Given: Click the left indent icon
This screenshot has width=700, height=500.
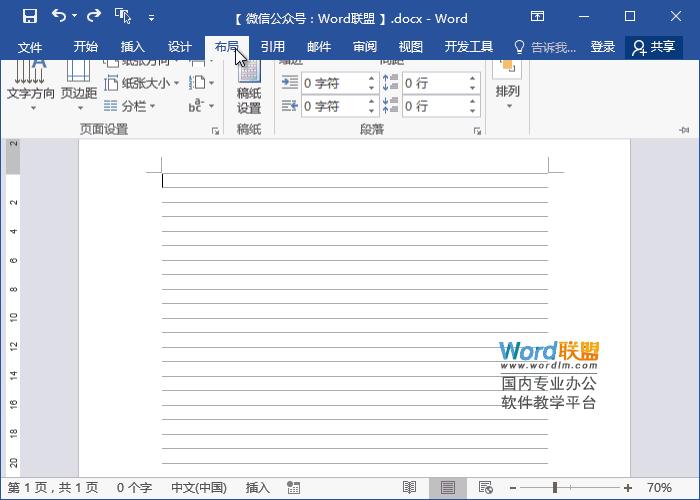Looking at the screenshot, I should pos(290,83).
